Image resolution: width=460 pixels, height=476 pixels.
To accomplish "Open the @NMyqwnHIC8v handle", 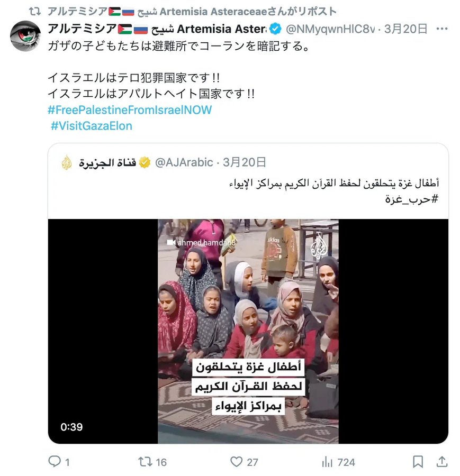I will (x=330, y=29).
